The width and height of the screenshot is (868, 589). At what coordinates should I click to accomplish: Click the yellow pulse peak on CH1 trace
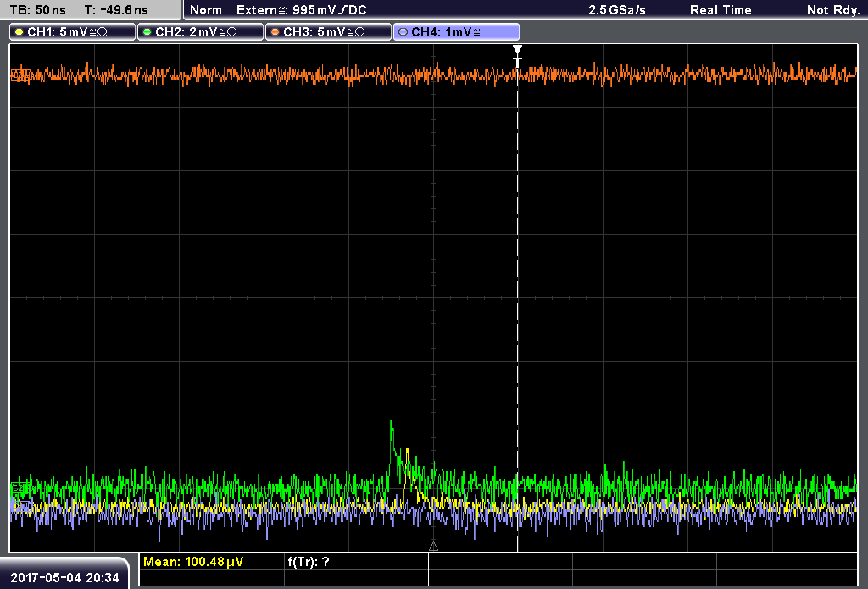pos(408,453)
